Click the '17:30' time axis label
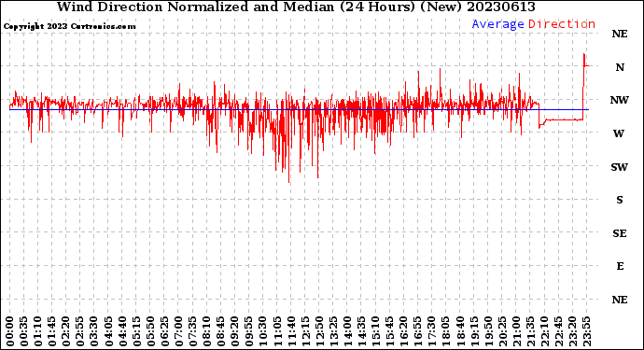The height and width of the screenshot is (350, 644). (431, 331)
